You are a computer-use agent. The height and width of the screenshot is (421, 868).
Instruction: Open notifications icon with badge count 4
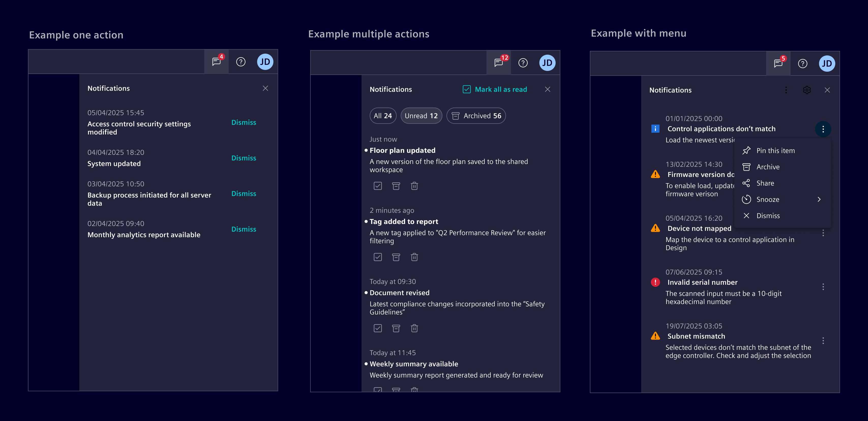216,62
